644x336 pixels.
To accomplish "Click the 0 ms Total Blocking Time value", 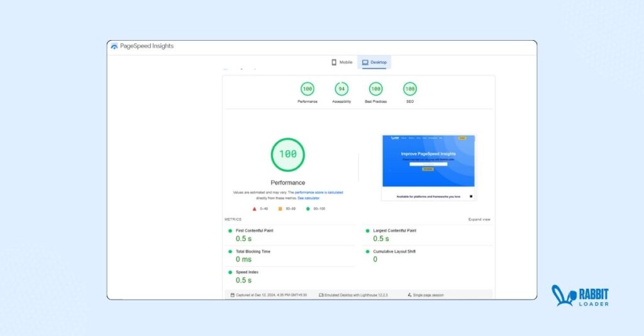I will 243,259.
